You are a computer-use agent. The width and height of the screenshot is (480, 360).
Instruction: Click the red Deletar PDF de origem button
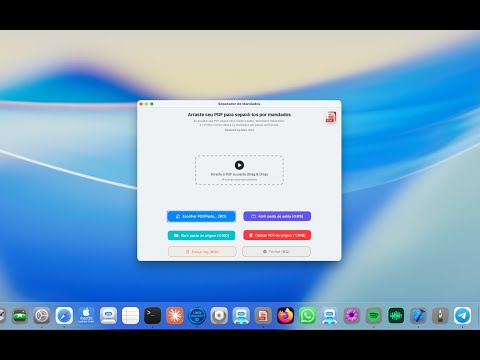[277, 235]
